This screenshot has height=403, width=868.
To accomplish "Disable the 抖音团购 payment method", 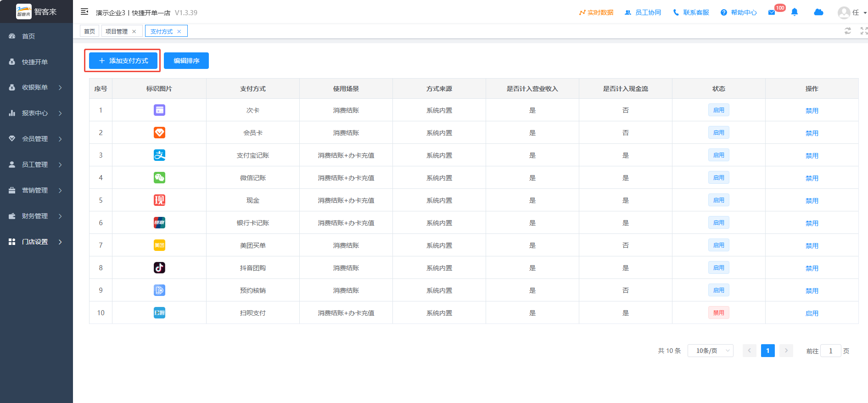I will click(x=812, y=268).
